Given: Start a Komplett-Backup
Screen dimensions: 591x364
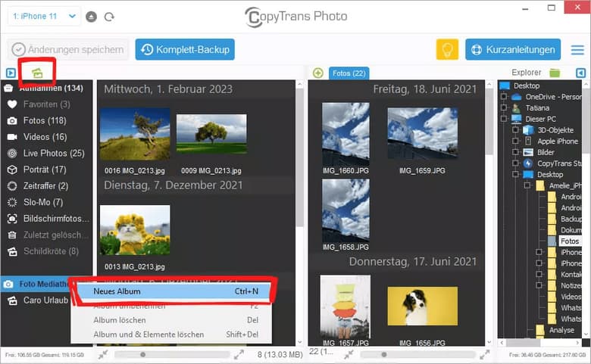Looking at the screenshot, I should [185, 49].
